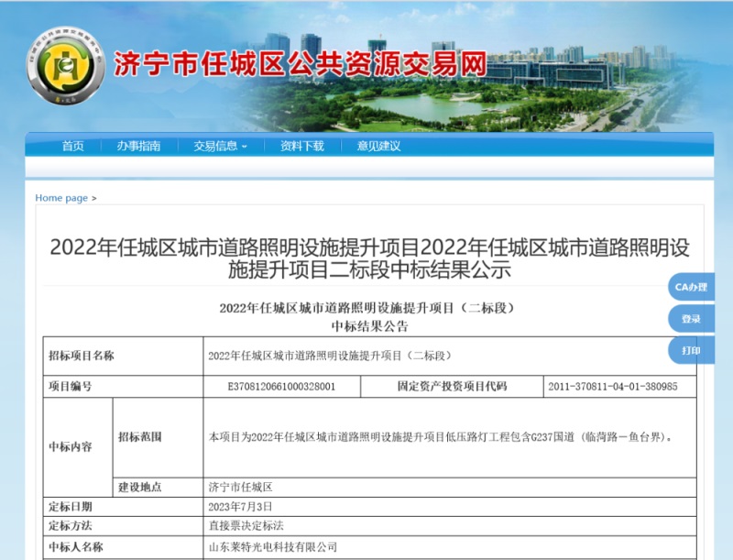
Task: Open the 资料下载 menu item
Action: (302, 147)
